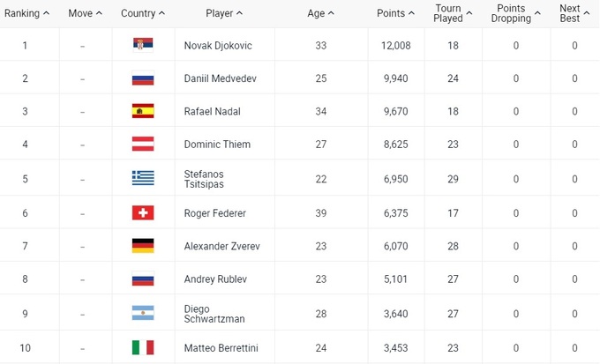Sort table by Age column header

tap(320, 14)
